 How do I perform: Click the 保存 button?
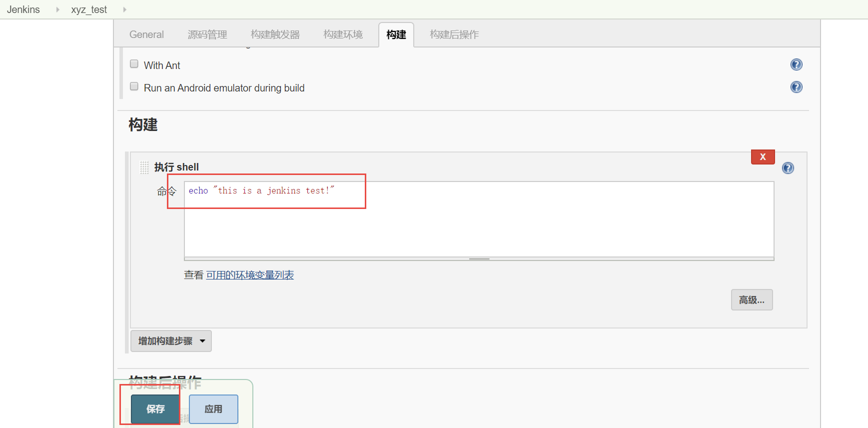click(155, 409)
